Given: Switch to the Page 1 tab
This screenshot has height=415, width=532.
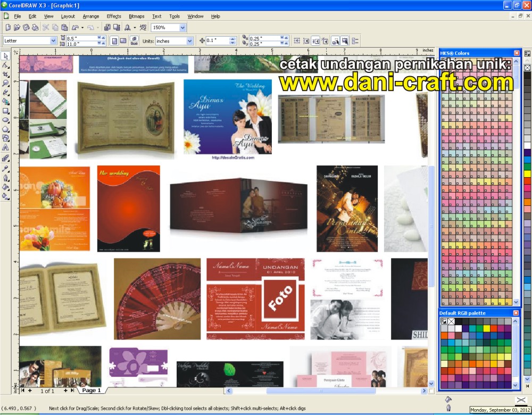Looking at the screenshot, I should 92,391.
